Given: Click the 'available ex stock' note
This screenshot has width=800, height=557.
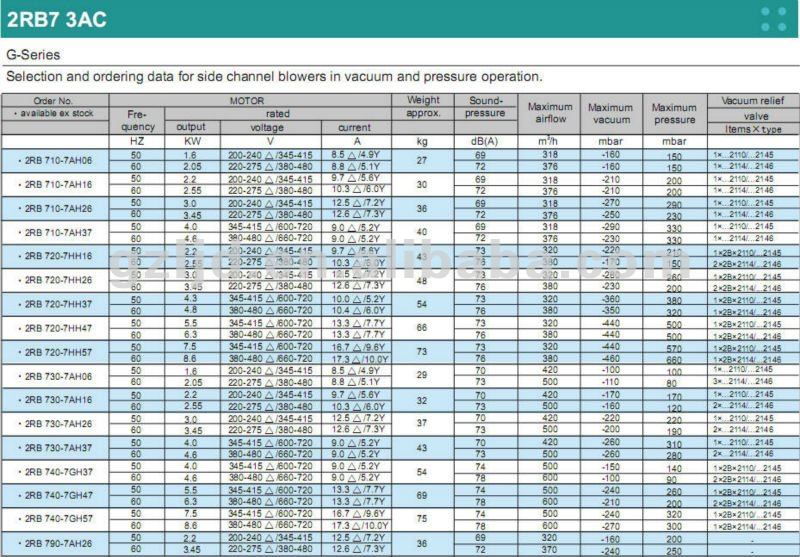Looking at the screenshot, I should (x=54, y=113).
